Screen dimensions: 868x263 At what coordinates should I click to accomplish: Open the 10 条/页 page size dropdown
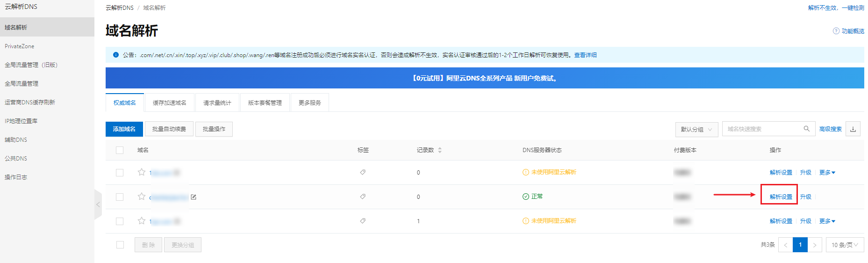pyautogui.click(x=845, y=245)
